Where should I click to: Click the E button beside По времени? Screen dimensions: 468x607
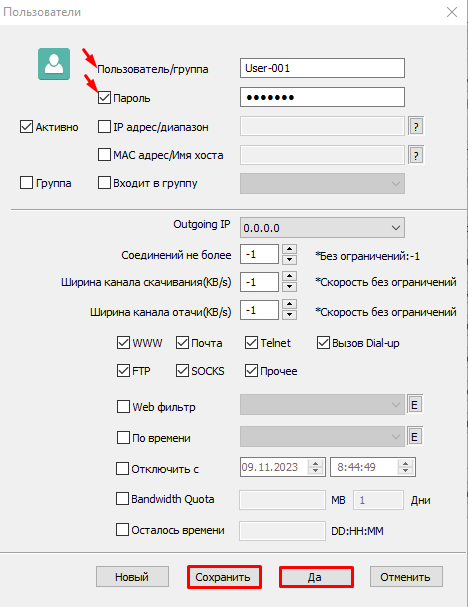[x=414, y=437]
